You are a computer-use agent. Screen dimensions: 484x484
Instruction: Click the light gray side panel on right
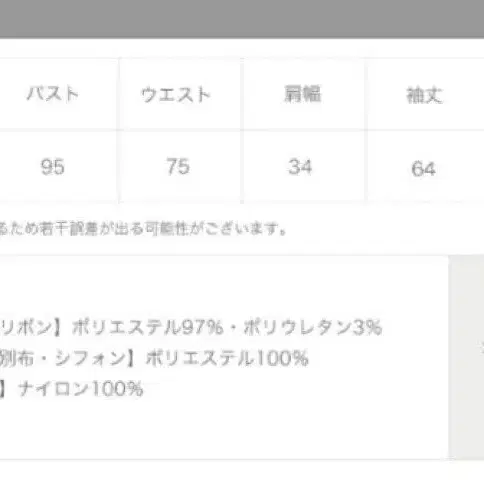pyautogui.click(x=466, y=357)
